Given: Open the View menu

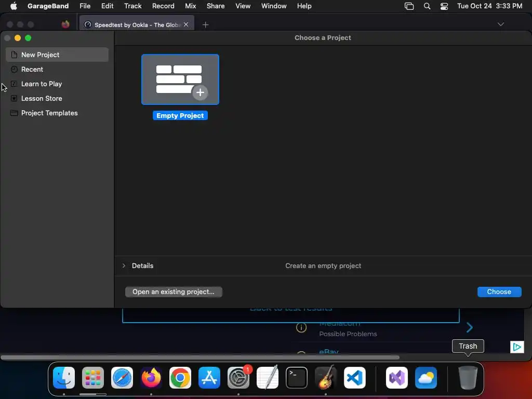Looking at the screenshot, I should pyautogui.click(x=243, y=6).
